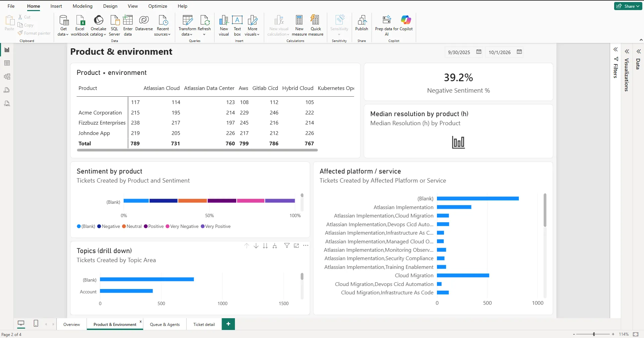Open TMDL view in sidebar
The height and width of the screenshot is (338, 644).
pyautogui.click(x=7, y=103)
